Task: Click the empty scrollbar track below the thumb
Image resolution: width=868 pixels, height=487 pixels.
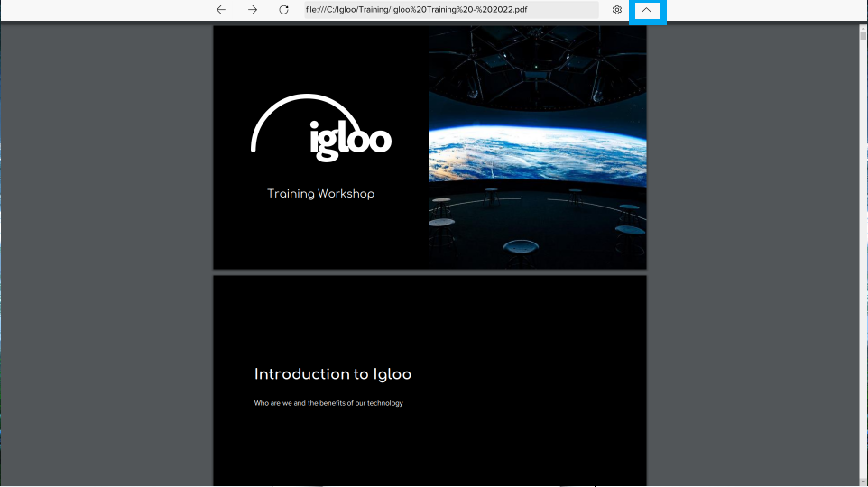Action: 863,271
